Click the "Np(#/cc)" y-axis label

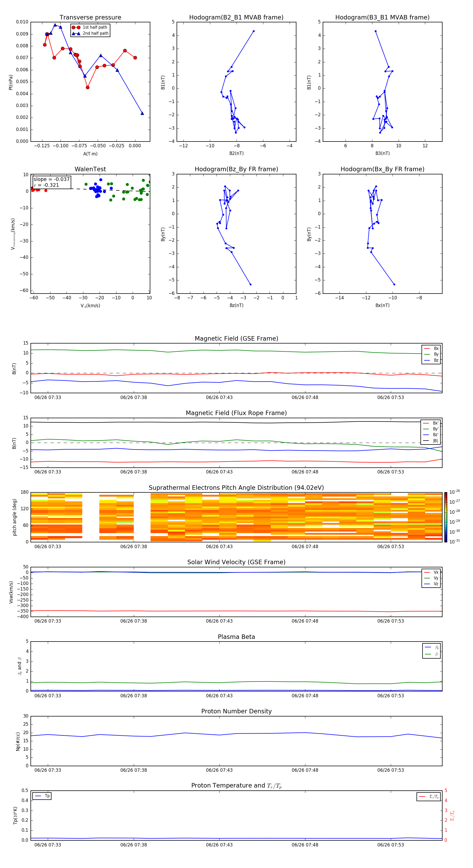pos(18,741)
